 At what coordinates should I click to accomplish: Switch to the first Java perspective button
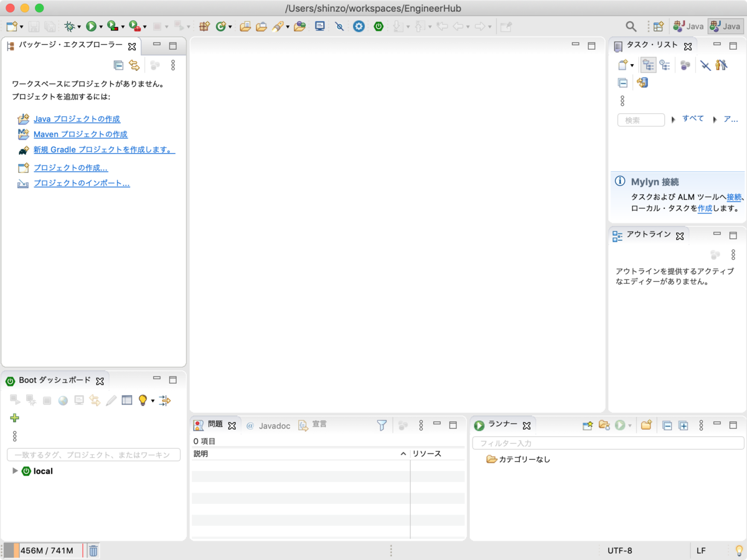pos(688,27)
